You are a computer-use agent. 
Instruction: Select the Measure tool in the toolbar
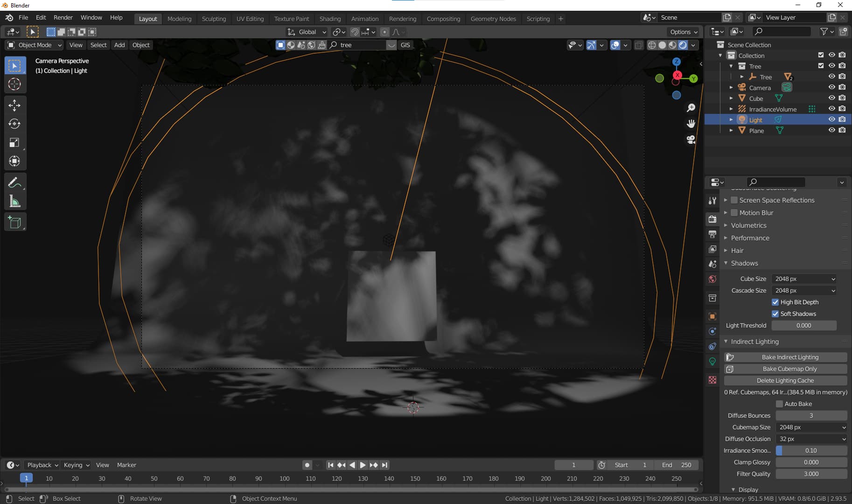coord(15,201)
